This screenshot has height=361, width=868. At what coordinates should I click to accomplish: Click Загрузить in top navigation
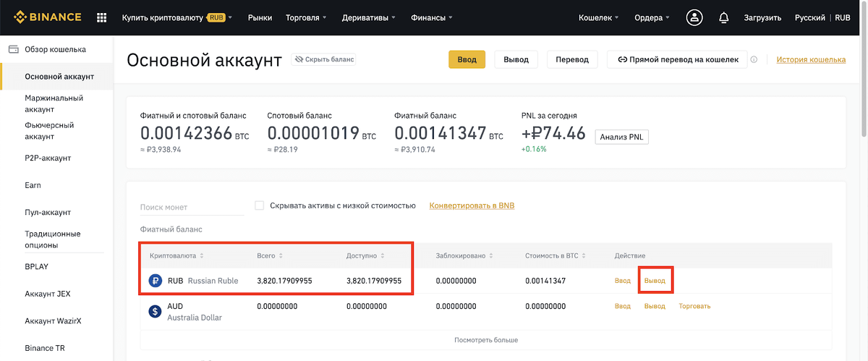click(762, 17)
